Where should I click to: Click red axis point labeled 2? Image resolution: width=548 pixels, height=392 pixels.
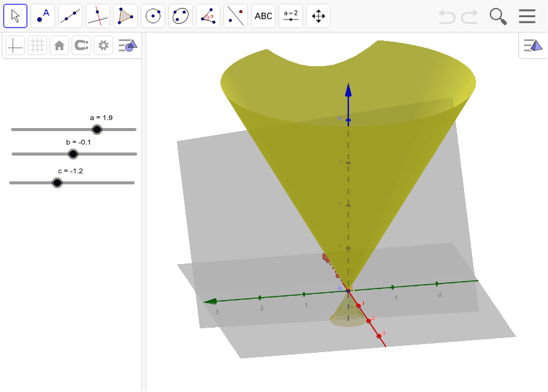click(369, 321)
